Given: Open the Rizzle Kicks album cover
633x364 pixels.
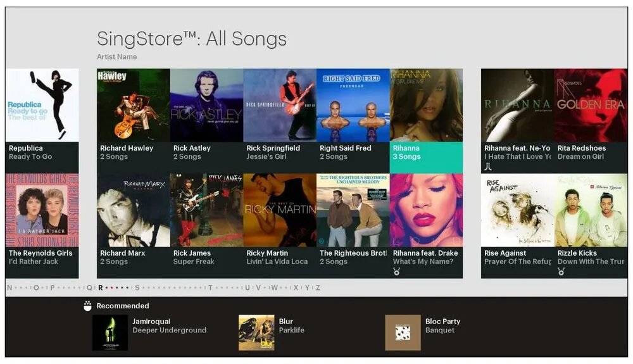Looking at the screenshot, I should point(591,210).
